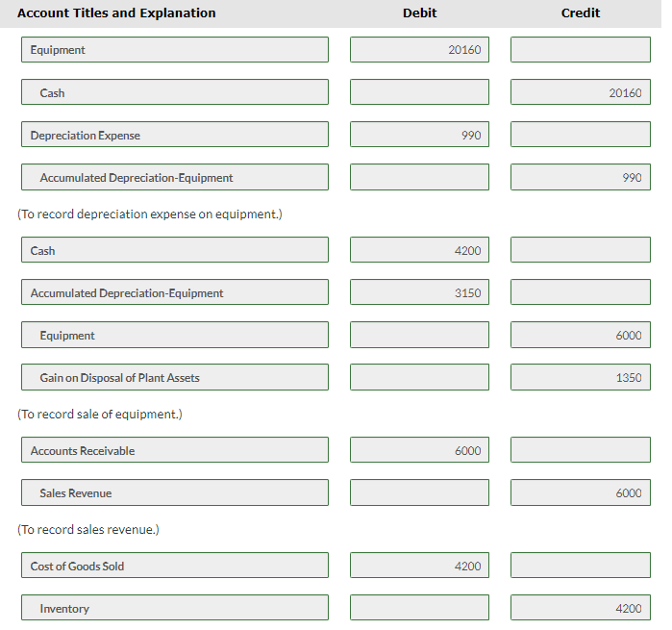Click the empty credit field in Accumulated Depreciation 3150 row

tap(581, 292)
